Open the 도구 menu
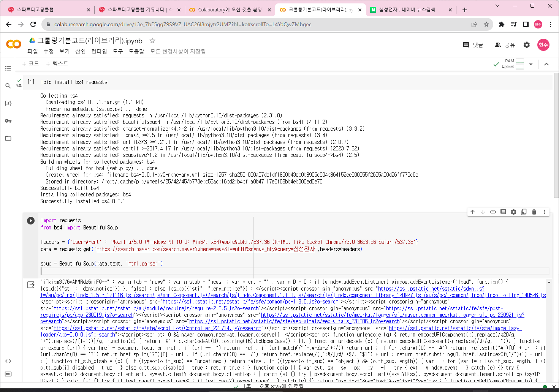Screen dimensions: 559x392 [x=118, y=51]
